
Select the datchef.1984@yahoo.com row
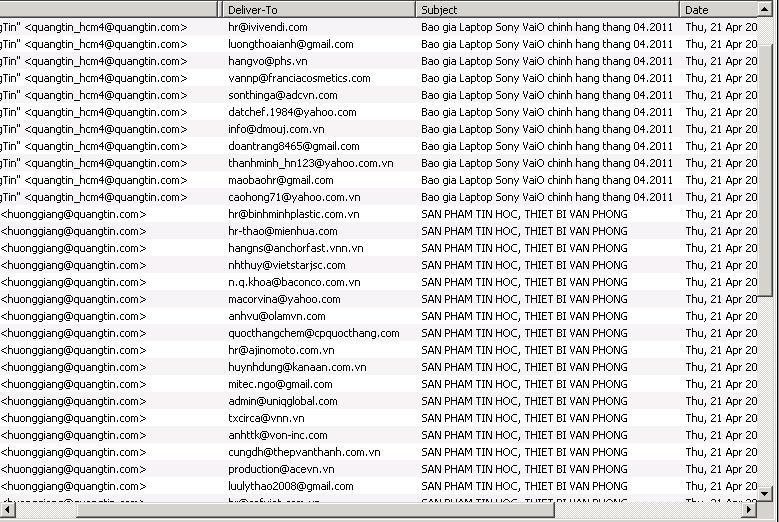(379, 112)
